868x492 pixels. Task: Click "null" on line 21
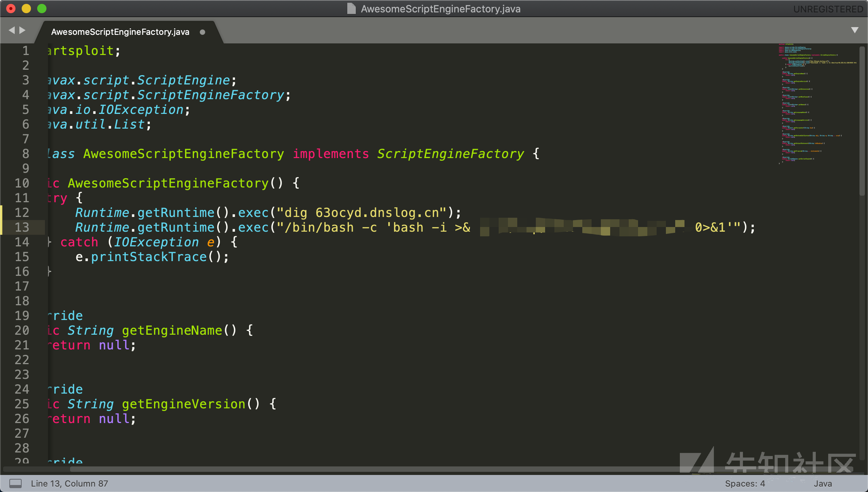[x=114, y=345]
